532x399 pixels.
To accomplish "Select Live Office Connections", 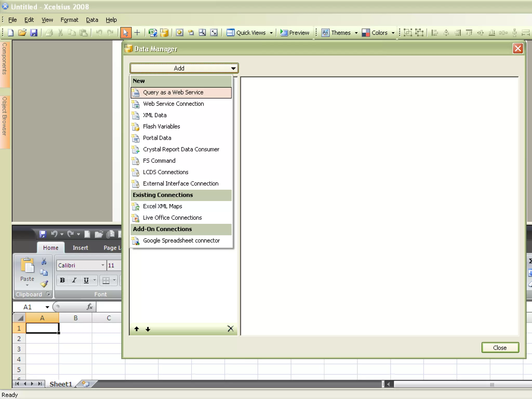I will [x=181, y=218].
